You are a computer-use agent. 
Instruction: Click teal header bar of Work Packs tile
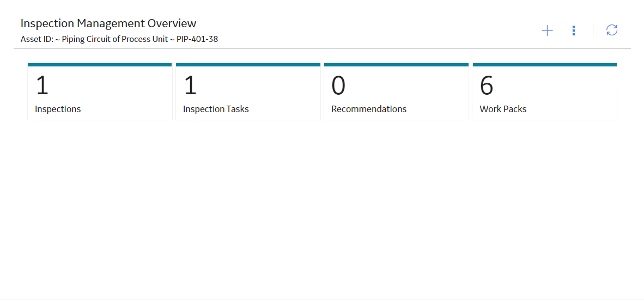545,65
